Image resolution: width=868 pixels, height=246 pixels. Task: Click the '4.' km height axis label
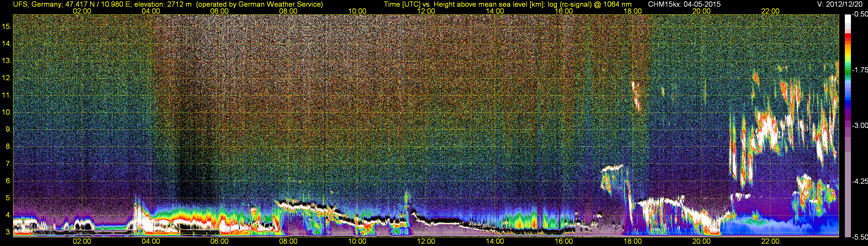point(8,215)
